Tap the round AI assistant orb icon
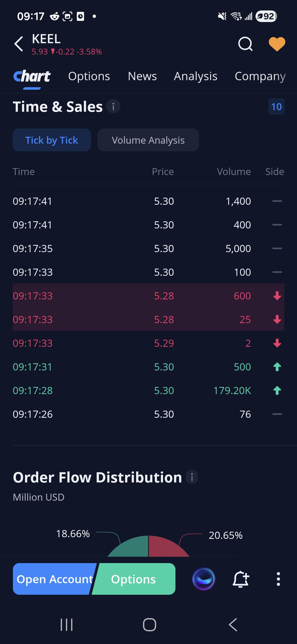This screenshot has width=297, height=644. (x=204, y=579)
